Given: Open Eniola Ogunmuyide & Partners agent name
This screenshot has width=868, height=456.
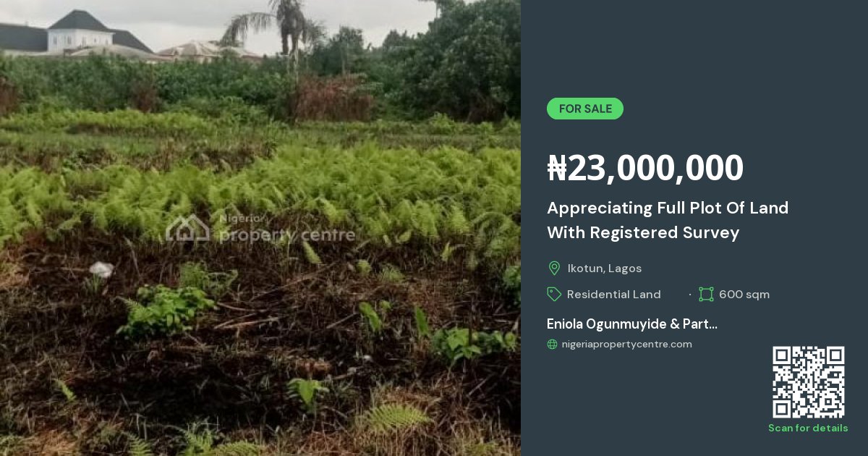Looking at the screenshot, I should 632,324.
